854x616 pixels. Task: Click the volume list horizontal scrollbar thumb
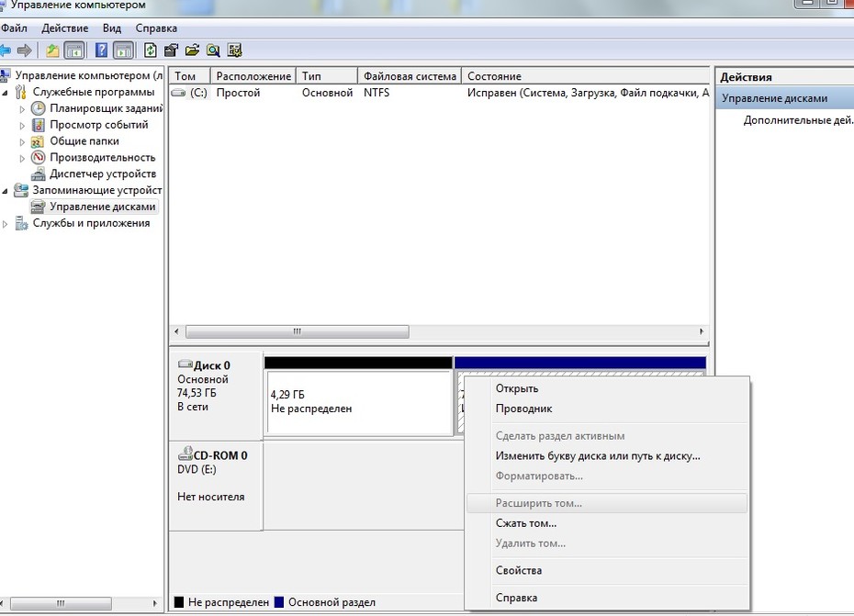coord(298,331)
